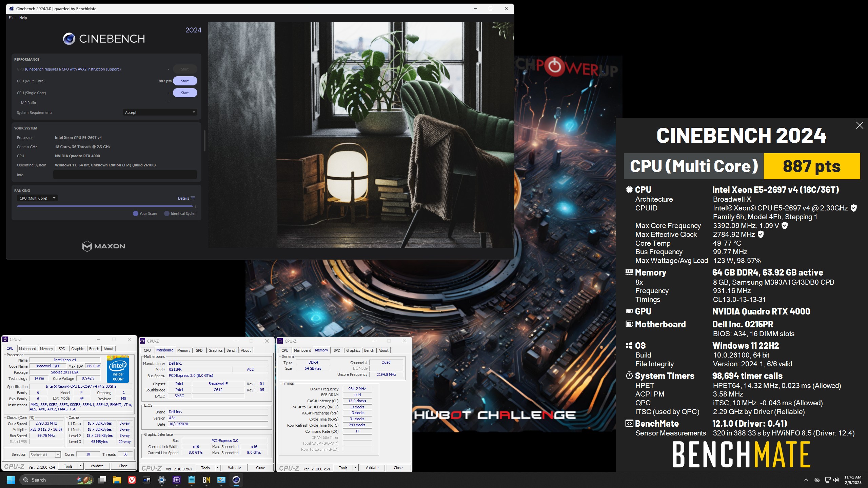Open Task View from the taskbar
The height and width of the screenshot is (488, 868).
(102, 480)
